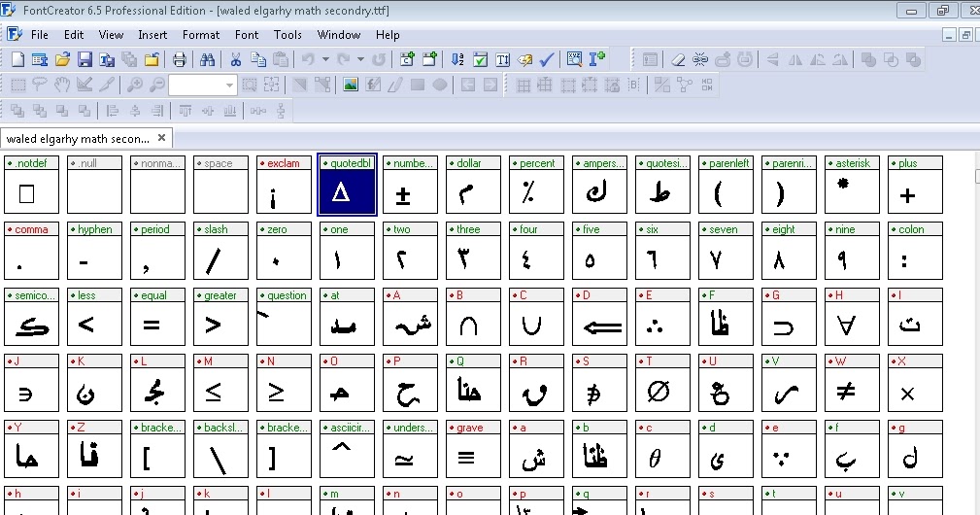Expand the Redo history dropdown arrow
This screenshot has height=515, width=980.
(x=360, y=60)
